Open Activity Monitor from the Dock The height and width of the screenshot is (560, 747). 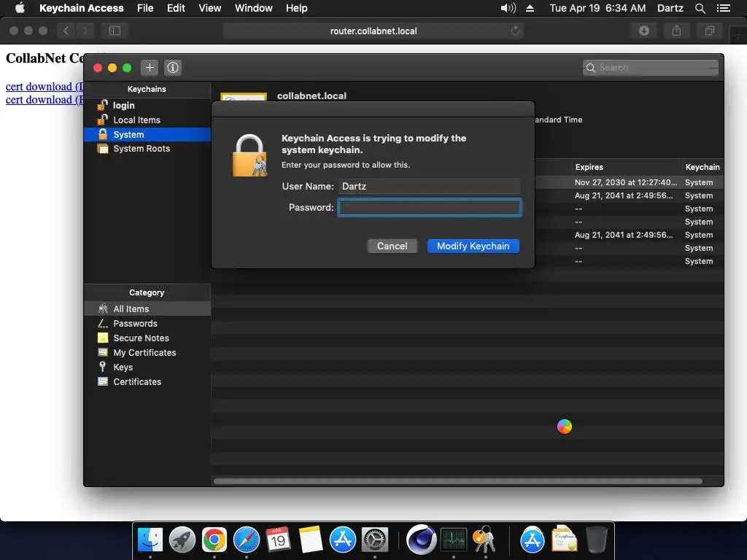click(x=454, y=540)
